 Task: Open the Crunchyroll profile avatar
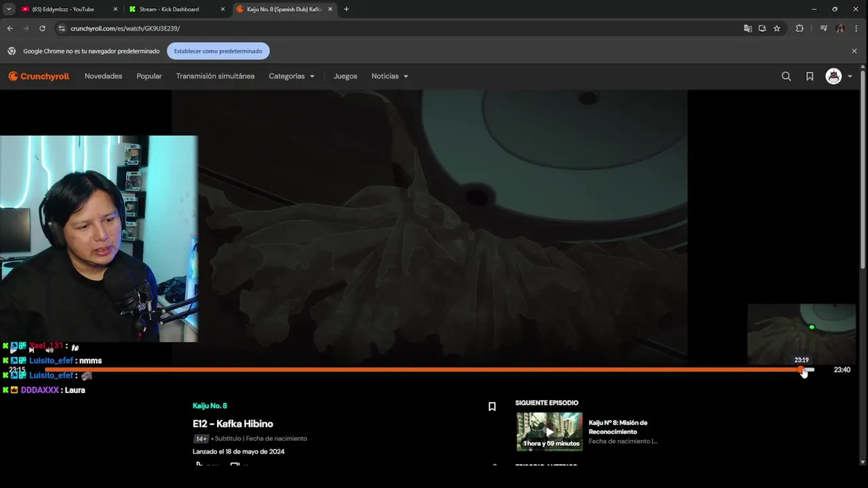pos(833,76)
